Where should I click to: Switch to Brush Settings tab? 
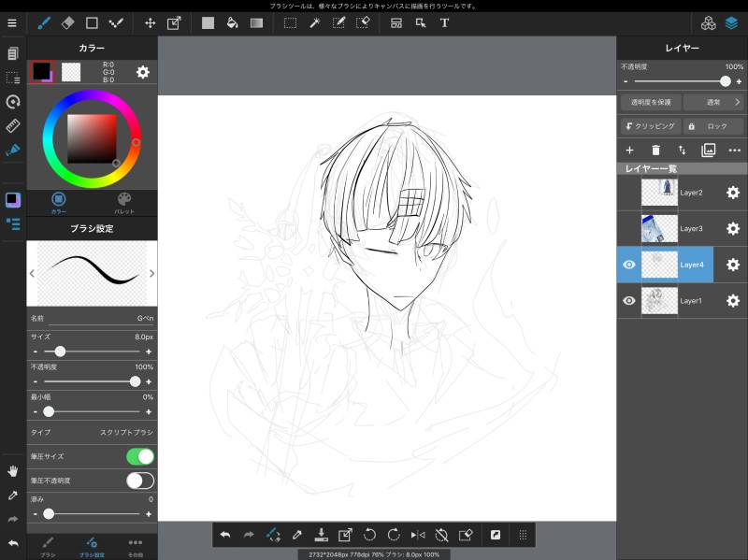[92, 547]
